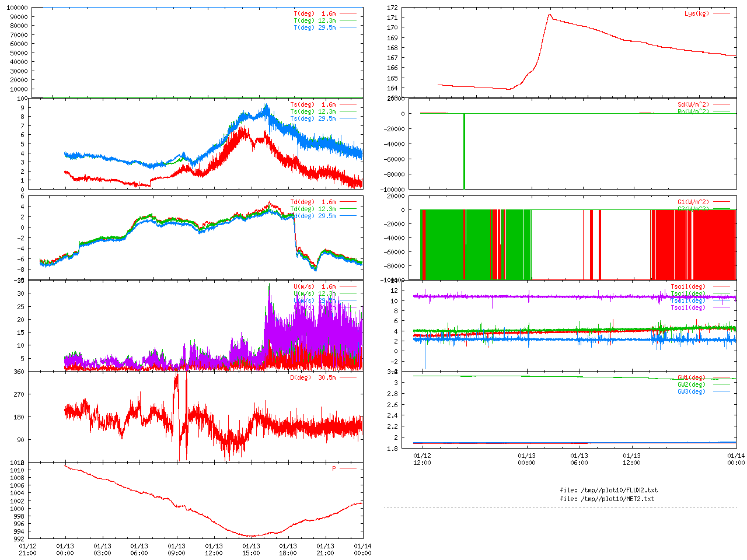Click the 'G1(W/m^2)' legend label
This screenshot has width=747, height=560.
(693, 202)
